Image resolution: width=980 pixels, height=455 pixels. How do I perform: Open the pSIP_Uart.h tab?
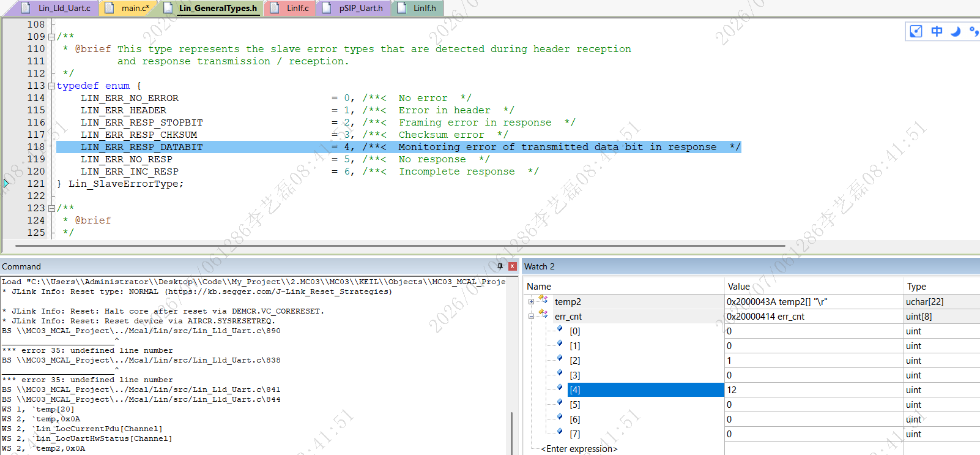354,8
